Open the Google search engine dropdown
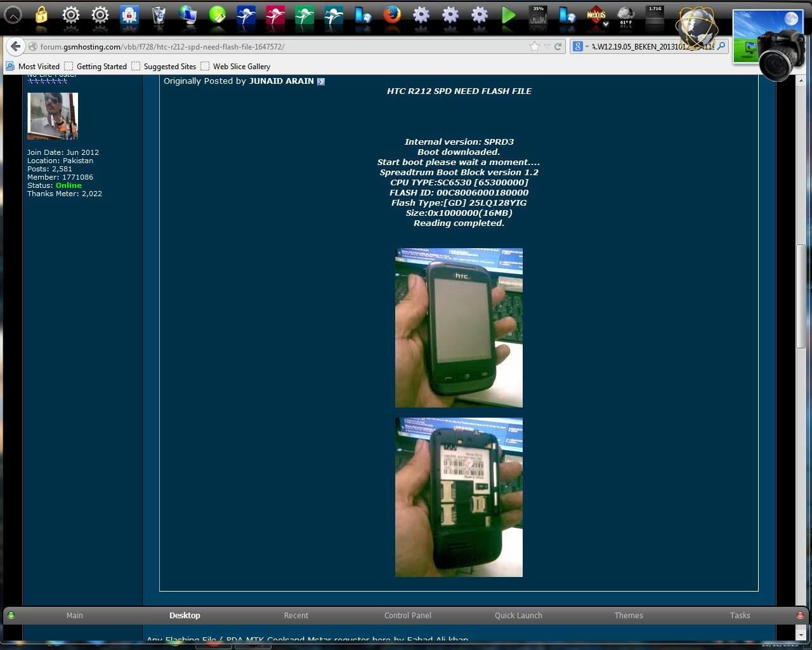 pyautogui.click(x=580, y=46)
